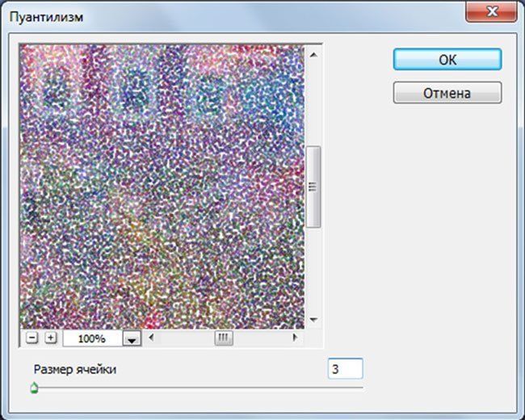Click the Пуантилизм dialog title

pyautogui.click(x=47, y=17)
